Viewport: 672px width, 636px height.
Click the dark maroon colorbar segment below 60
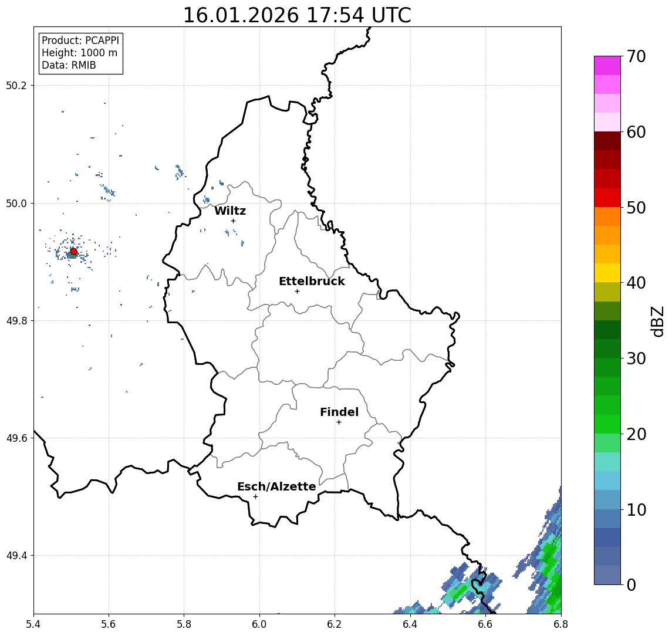[x=607, y=141]
